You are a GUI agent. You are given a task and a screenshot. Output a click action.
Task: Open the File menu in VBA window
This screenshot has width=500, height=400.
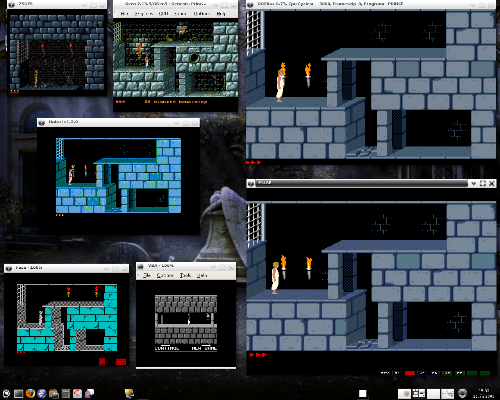point(147,275)
